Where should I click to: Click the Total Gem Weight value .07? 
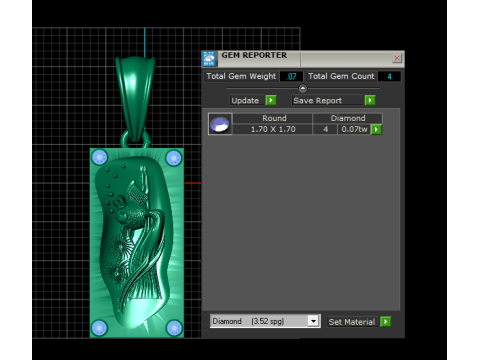[x=291, y=76]
